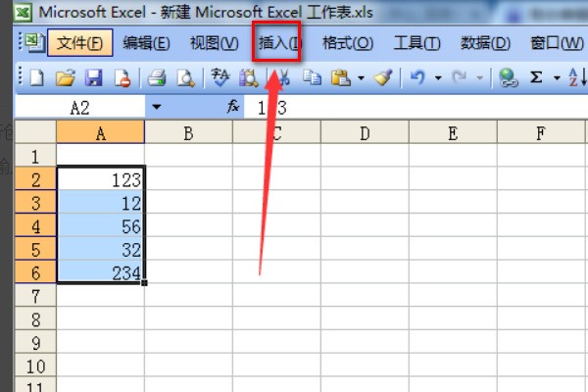The image size is (588, 392).
Task: Click cell A4 containing 56
Action: click(x=101, y=226)
